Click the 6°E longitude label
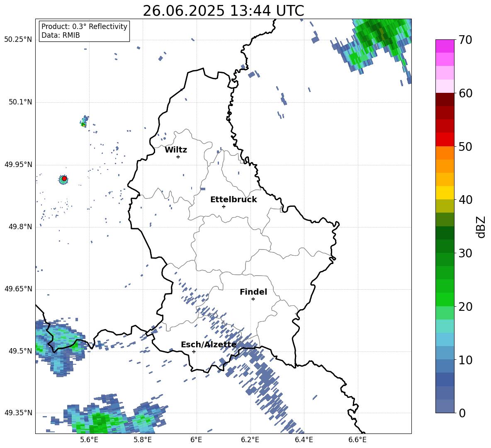The height and width of the screenshot is (448, 491). 196,440
